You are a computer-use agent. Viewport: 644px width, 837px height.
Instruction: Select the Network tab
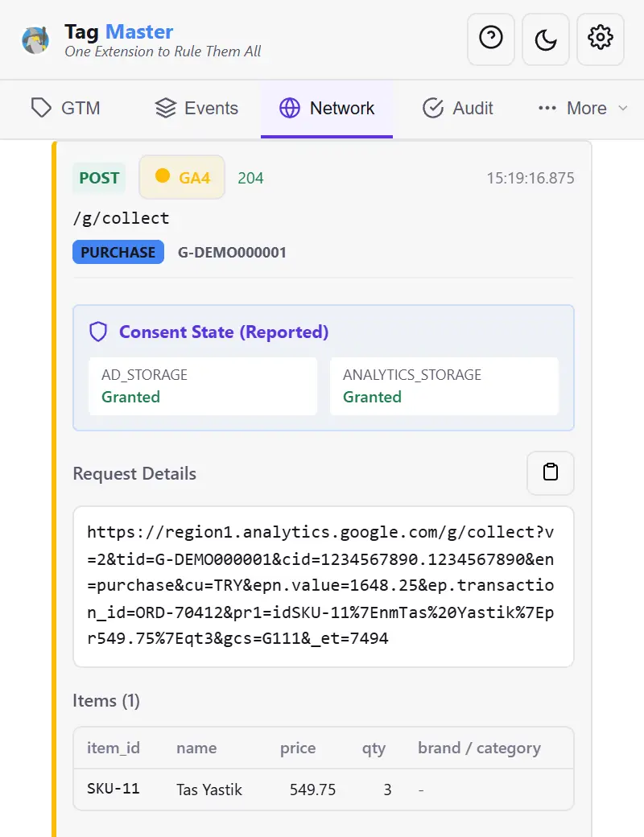327,109
